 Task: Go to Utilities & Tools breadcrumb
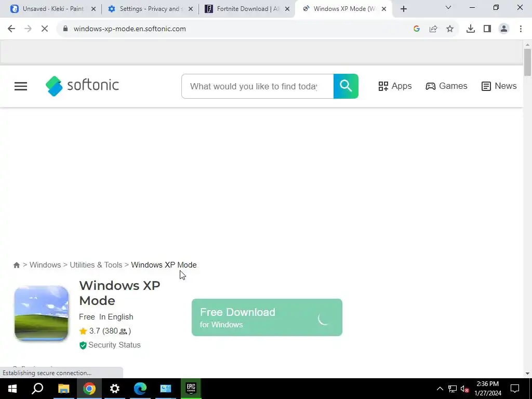coord(96,265)
